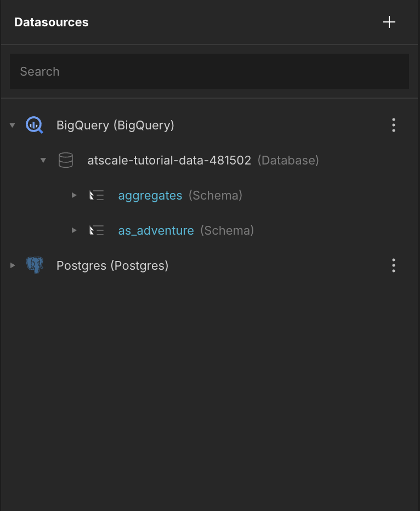The width and height of the screenshot is (420, 511).
Task: Open BigQuery three-dot options menu
Action: (394, 125)
